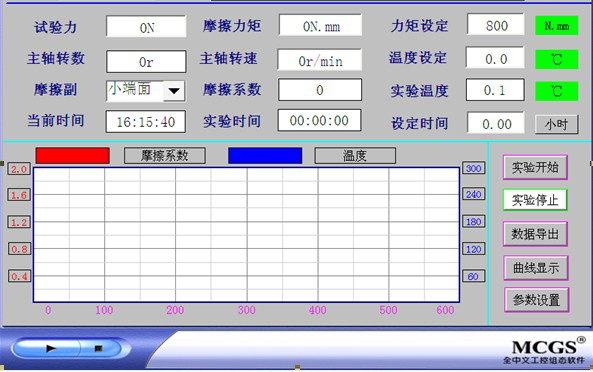This screenshot has width=593, height=372.
Task: Click the left axis value 0.8
Action: click(x=19, y=249)
